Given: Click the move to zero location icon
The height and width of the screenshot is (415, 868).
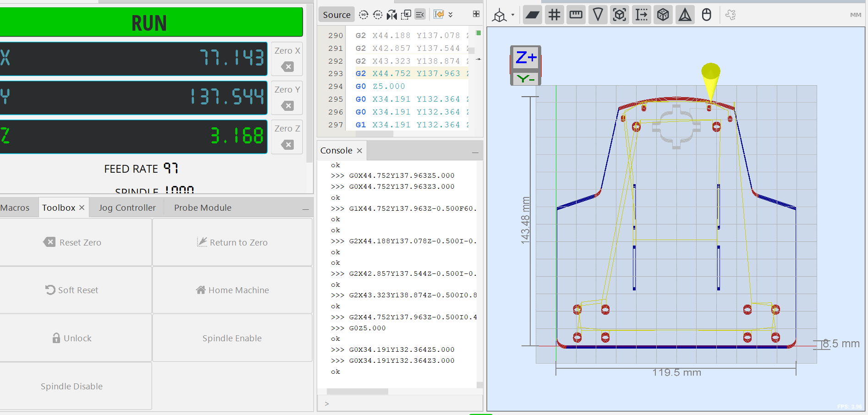Looking at the screenshot, I should (406, 15).
